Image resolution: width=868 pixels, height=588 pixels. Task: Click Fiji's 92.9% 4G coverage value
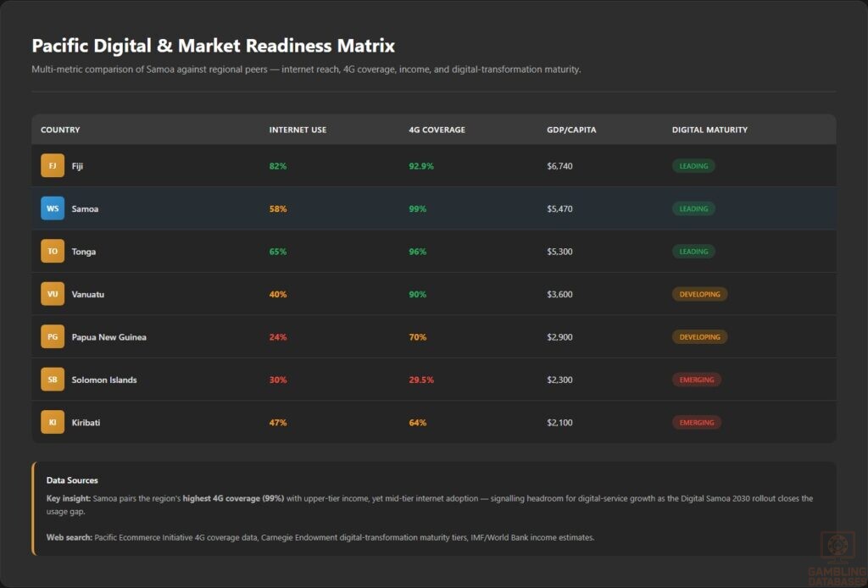click(421, 166)
